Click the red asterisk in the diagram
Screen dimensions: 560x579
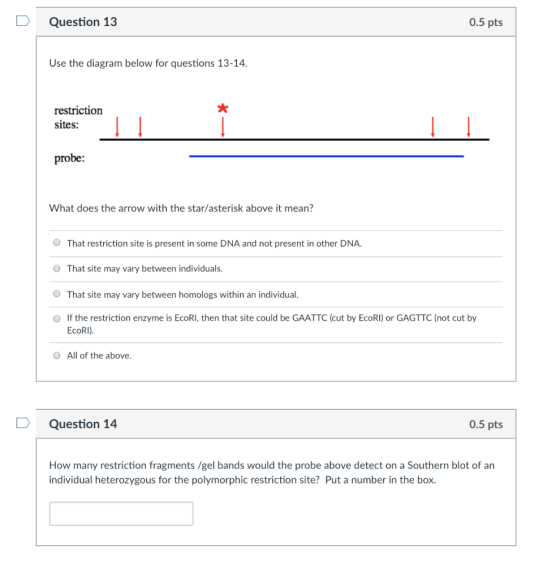[x=223, y=108]
